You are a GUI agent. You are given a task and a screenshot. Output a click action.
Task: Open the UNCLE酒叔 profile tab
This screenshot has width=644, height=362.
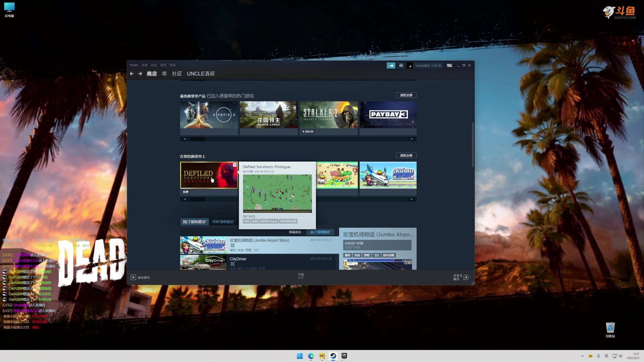coord(201,74)
